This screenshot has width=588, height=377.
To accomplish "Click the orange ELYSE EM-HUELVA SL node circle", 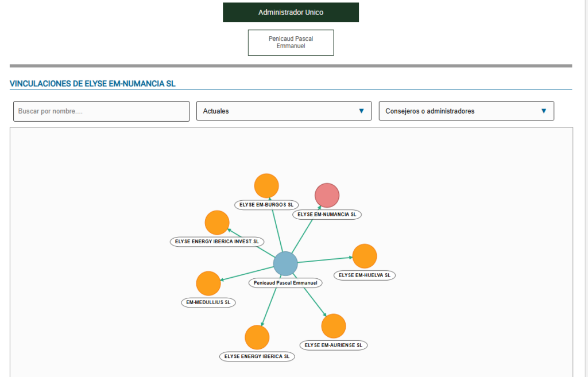I will pos(364,256).
